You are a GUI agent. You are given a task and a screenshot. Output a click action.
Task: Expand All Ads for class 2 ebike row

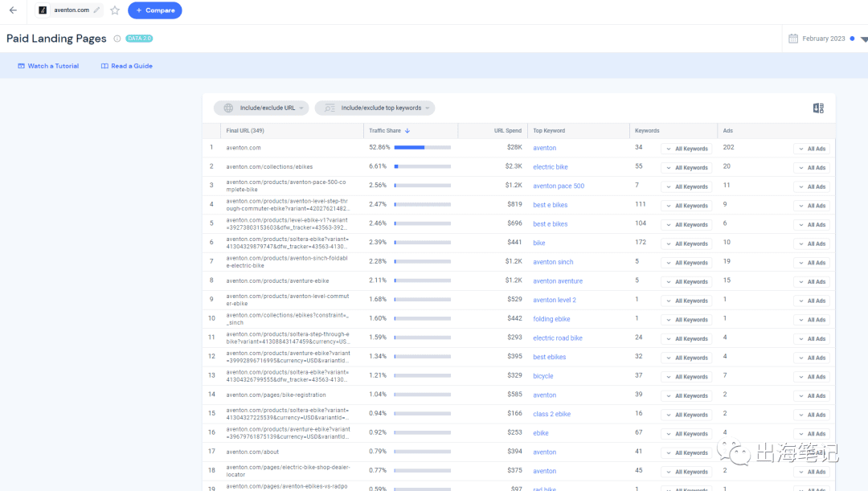pyautogui.click(x=812, y=415)
